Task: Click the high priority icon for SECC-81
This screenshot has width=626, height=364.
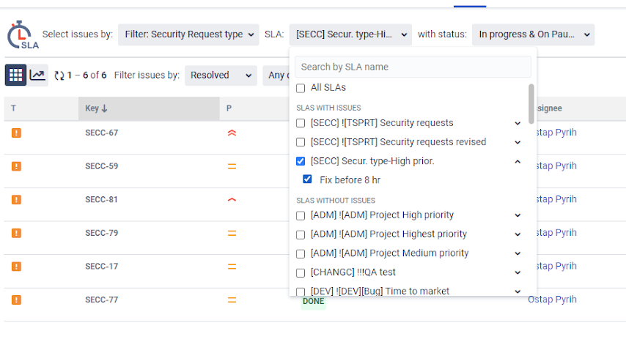Action: coord(232,200)
